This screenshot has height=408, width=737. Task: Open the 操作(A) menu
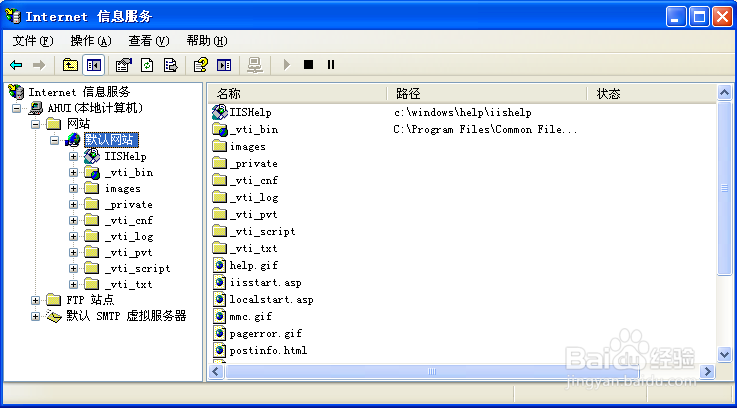click(91, 41)
